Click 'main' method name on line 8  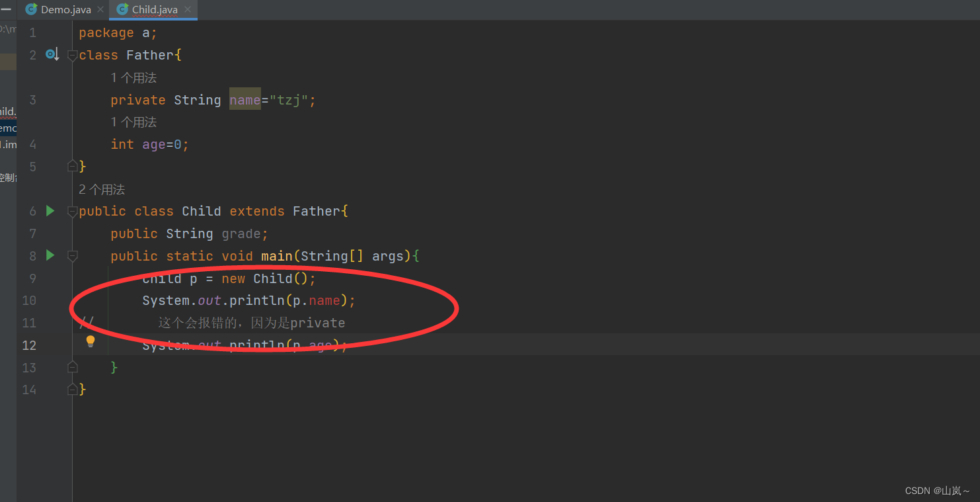tap(277, 256)
